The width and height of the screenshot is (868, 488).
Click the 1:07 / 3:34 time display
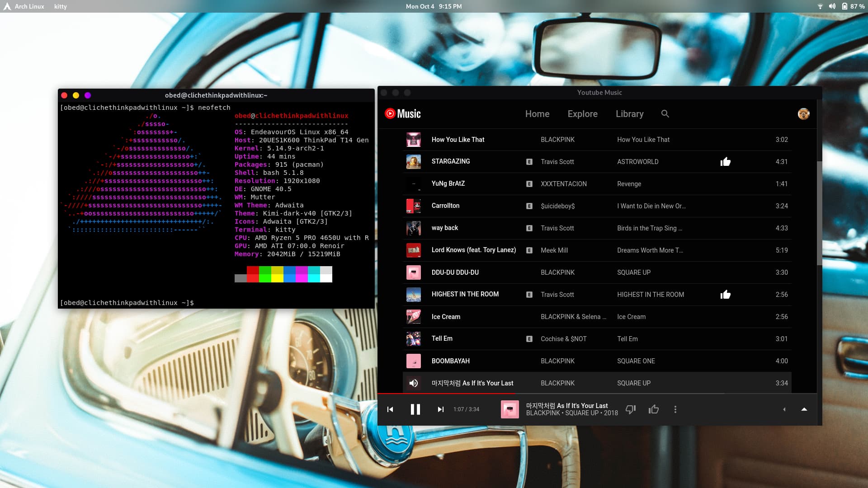466,409
